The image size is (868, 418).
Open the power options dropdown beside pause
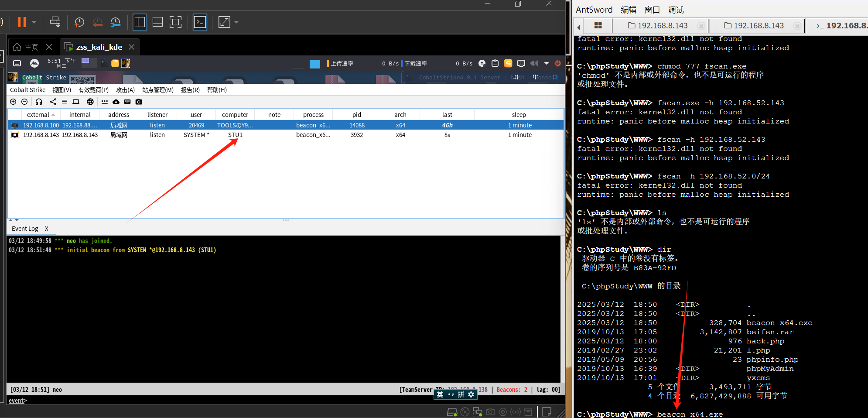34,22
